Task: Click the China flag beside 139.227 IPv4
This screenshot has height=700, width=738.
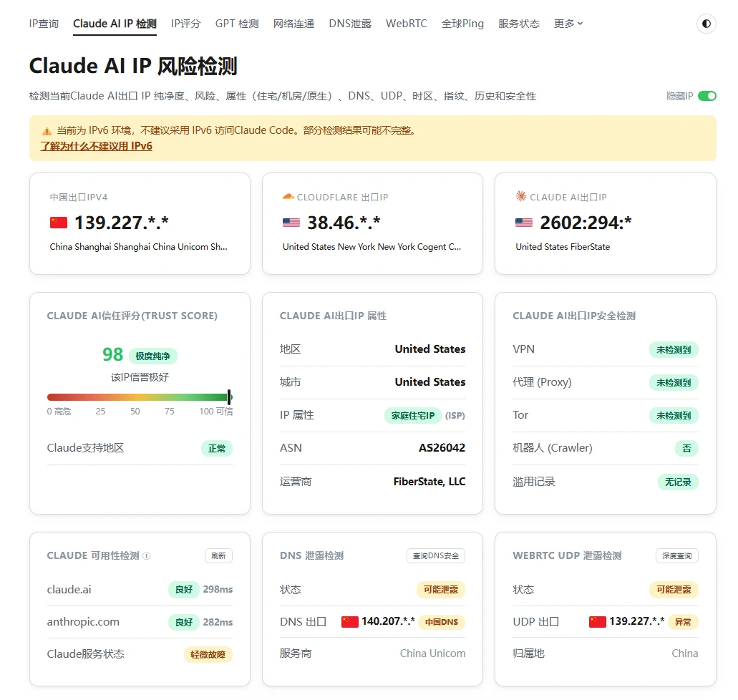Action: point(59,223)
